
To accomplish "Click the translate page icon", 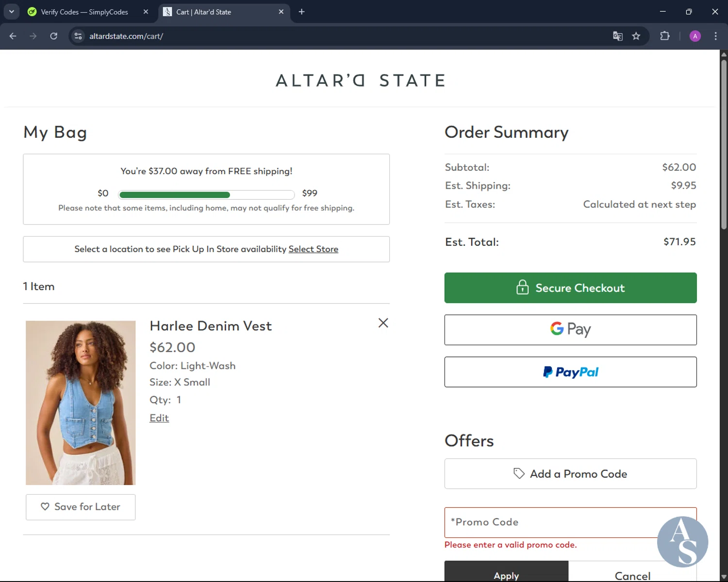I will tap(617, 36).
